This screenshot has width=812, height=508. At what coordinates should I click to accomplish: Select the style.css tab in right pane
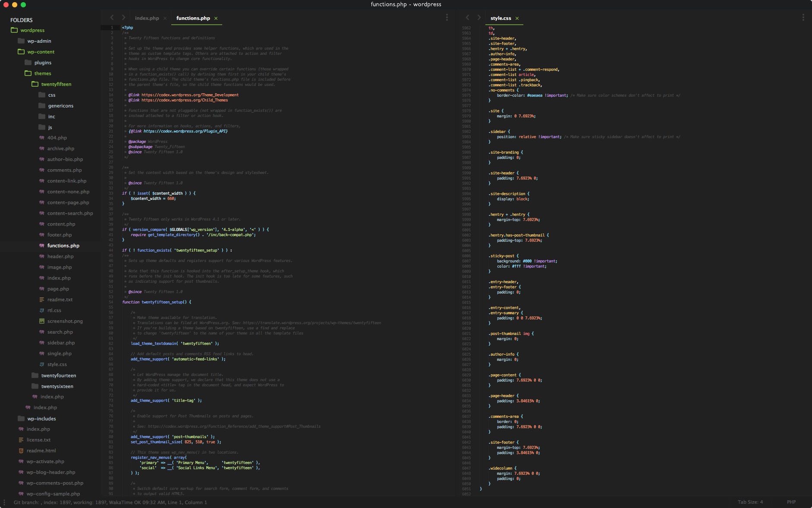(x=500, y=18)
